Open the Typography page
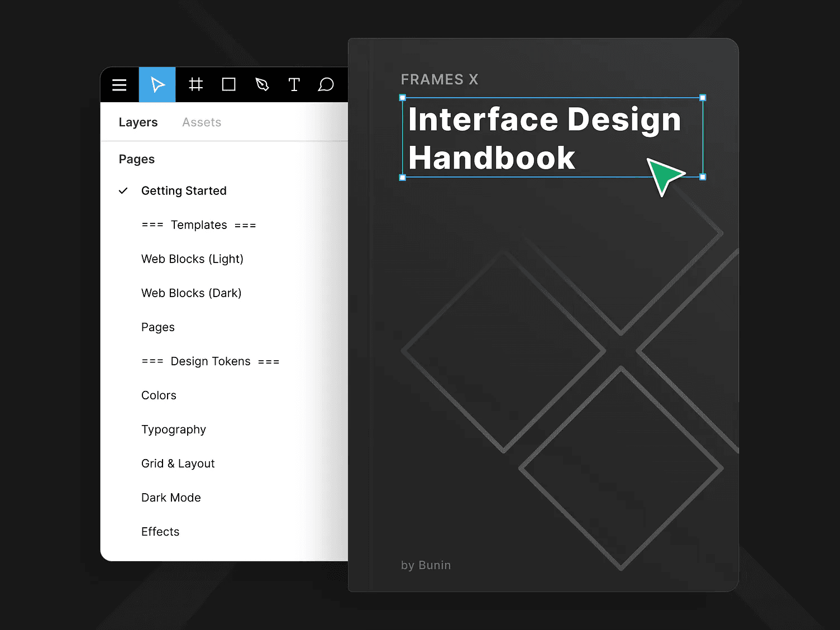The height and width of the screenshot is (630, 840). click(x=174, y=429)
